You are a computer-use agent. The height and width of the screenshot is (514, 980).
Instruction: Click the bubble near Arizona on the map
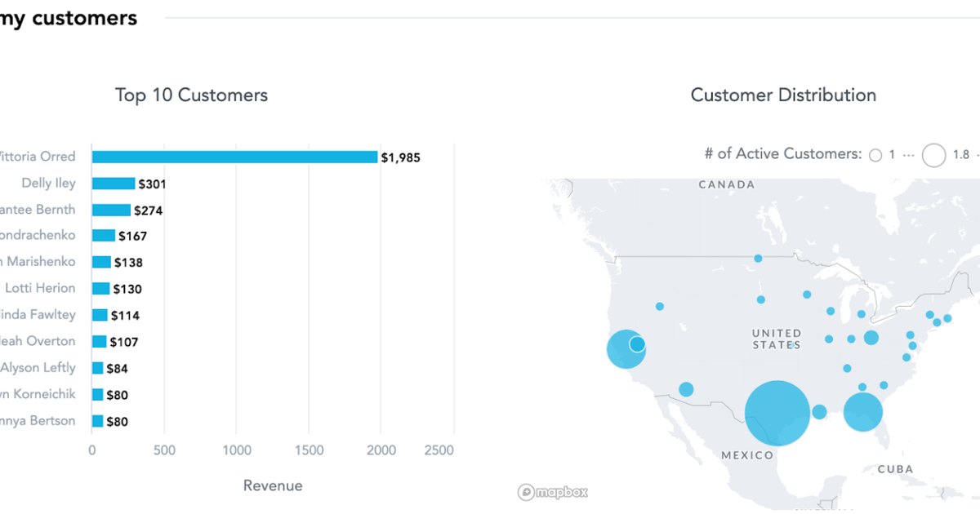(684, 389)
